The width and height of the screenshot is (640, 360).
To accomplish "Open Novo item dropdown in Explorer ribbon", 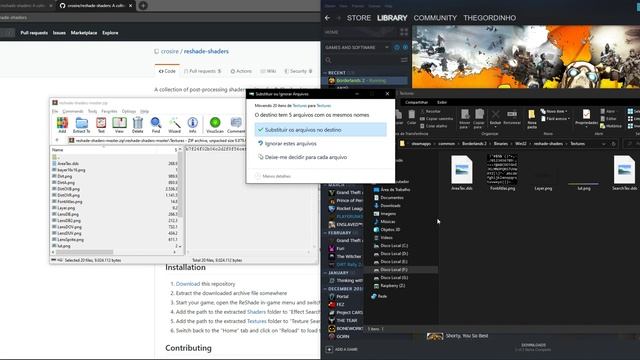I will [x=554, y=111].
